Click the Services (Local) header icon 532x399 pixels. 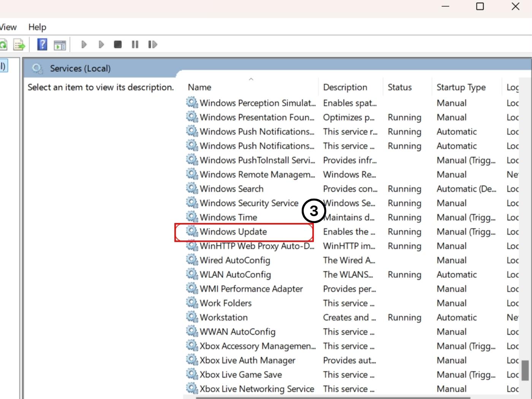pos(37,68)
